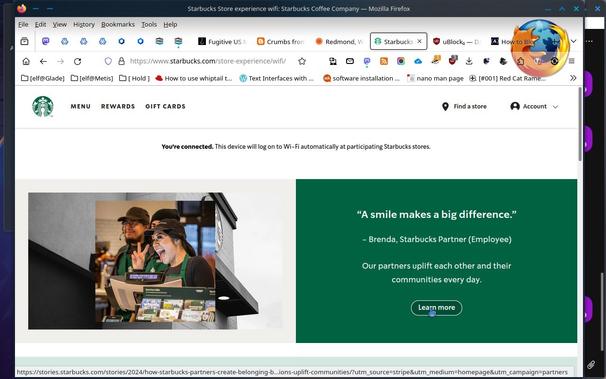Expand the list all tabs chevron
Image resolution: width=606 pixels, height=379 pixels.
point(574,41)
